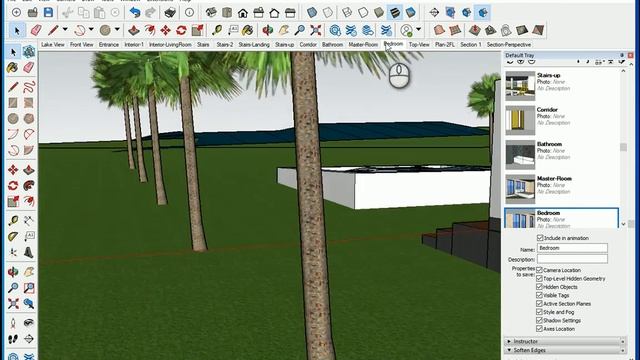Toggle Axes Location checkbox

pos(539,329)
